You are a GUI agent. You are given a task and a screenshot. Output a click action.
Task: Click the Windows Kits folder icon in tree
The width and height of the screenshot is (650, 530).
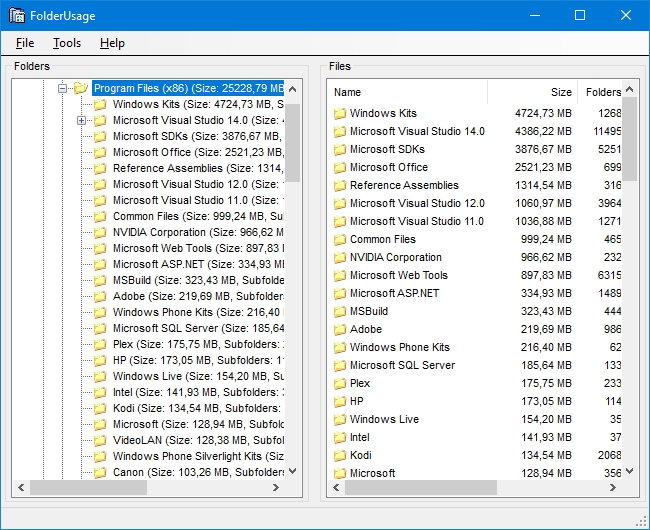pyautogui.click(x=100, y=104)
